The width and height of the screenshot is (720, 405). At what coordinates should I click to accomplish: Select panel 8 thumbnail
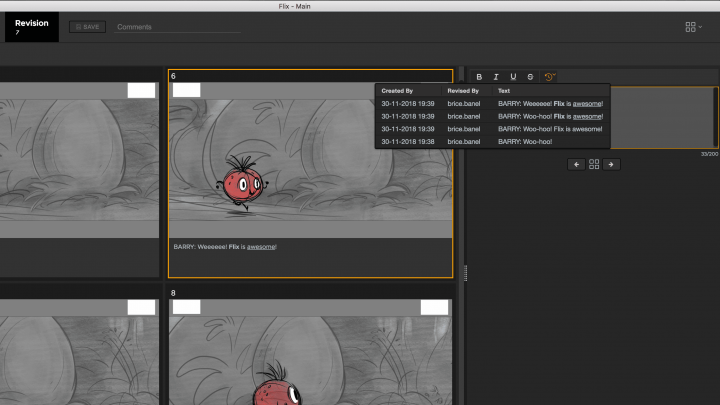pos(310,352)
